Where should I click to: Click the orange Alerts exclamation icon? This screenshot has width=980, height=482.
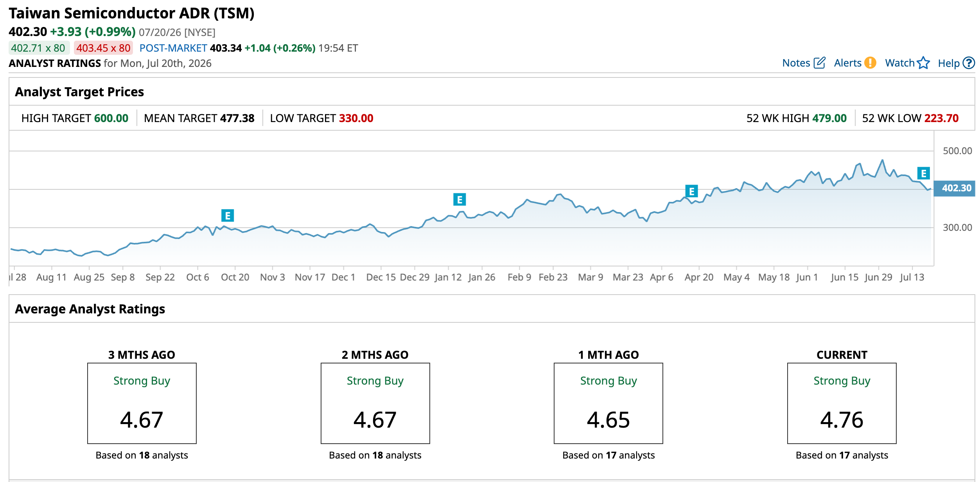click(870, 63)
